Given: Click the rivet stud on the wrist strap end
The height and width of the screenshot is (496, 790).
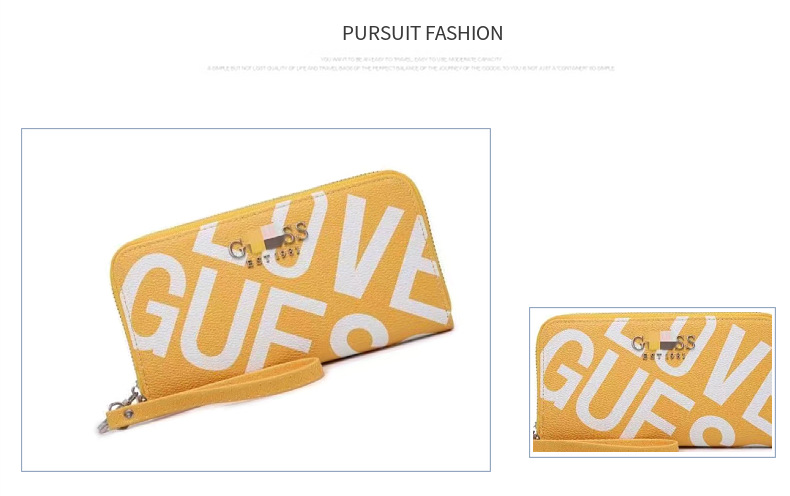Looking at the screenshot, I should point(129,413).
